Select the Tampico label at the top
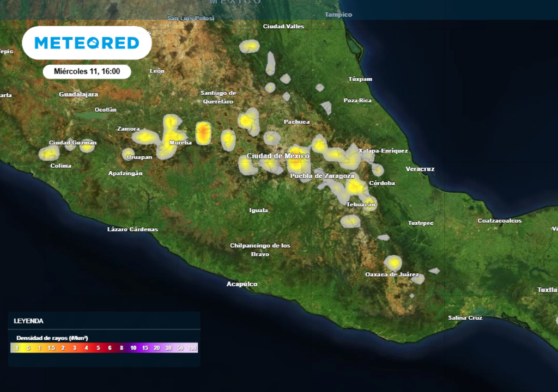The width and height of the screenshot is (558, 392). click(x=338, y=15)
